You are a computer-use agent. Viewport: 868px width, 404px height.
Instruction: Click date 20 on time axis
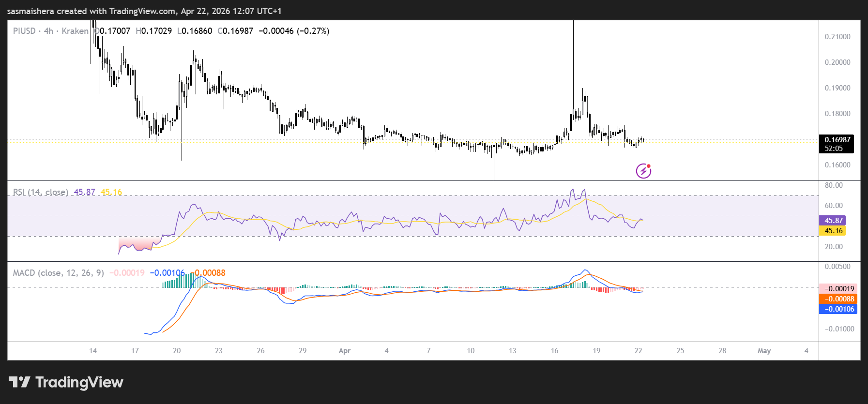pyautogui.click(x=177, y=351)
